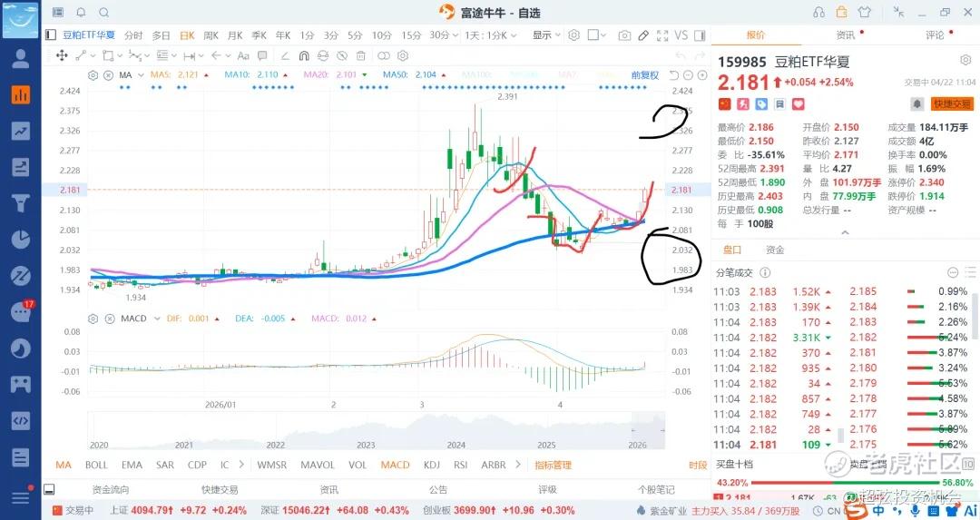
Task: Switch to 资金 tab beside 盘口
Action: point(774,250)
